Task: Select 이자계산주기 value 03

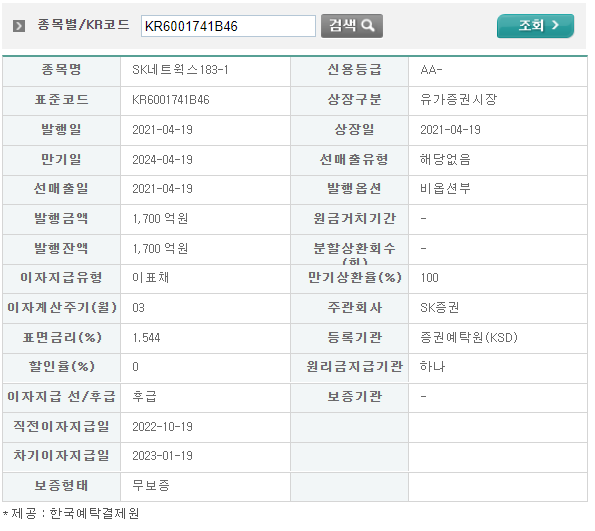Action: [138, 307]
